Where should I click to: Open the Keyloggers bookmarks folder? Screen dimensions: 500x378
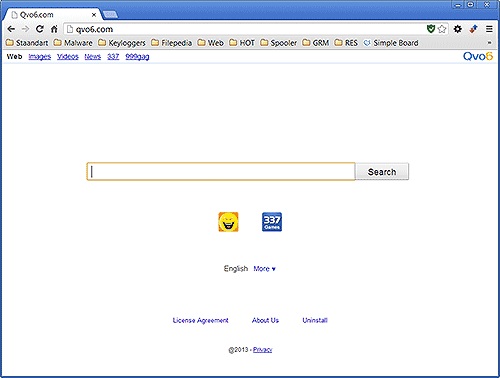click(x=122, y=43)
